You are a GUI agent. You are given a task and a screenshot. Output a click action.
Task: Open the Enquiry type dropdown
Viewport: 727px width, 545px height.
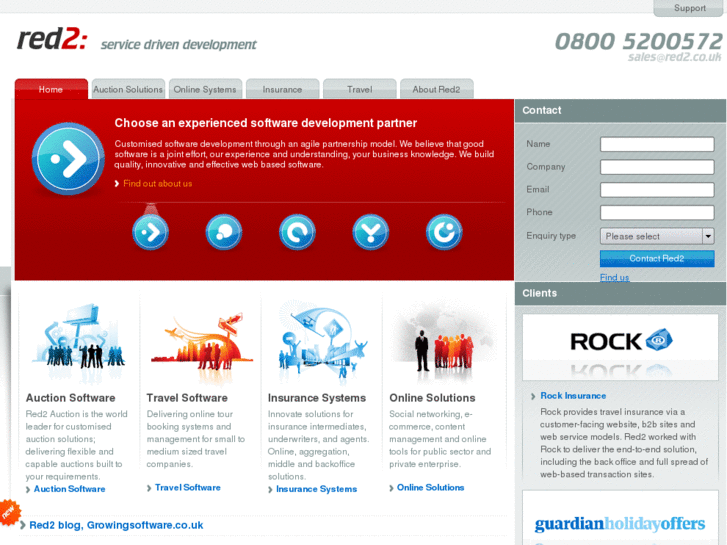[657, 236]
